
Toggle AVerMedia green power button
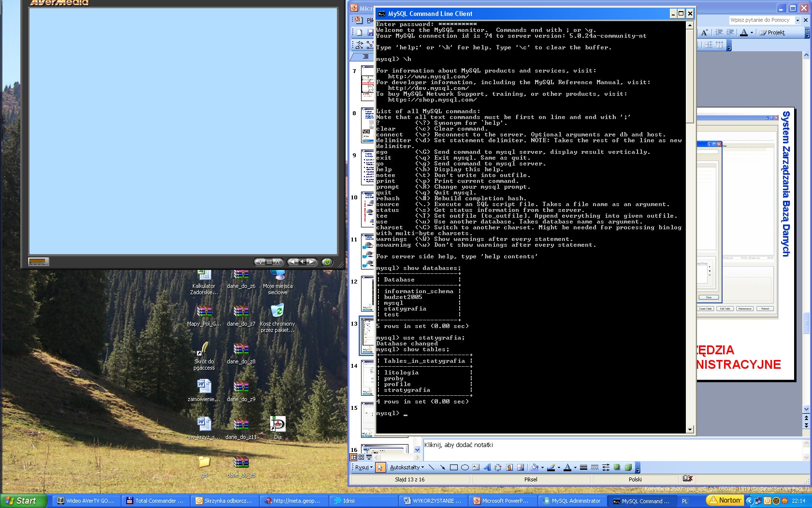click(327, 262)
